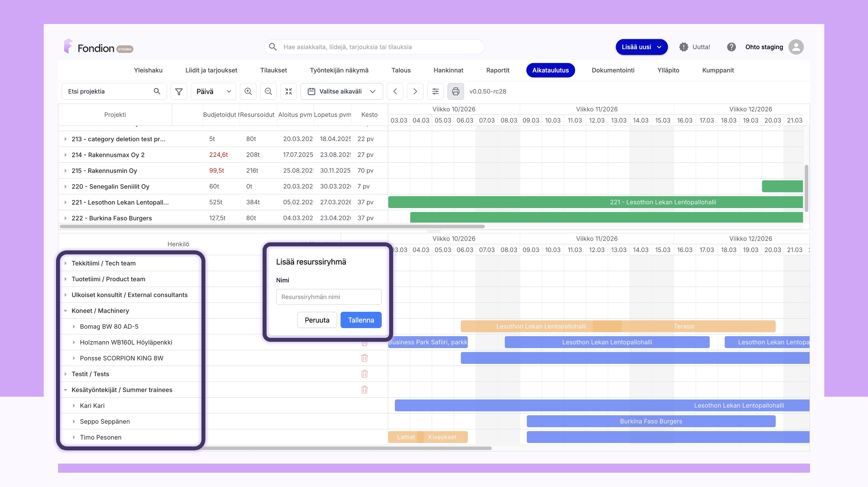868x487 pixels.
Task: Zoom out on the timeline
Action: coord(268,91)
